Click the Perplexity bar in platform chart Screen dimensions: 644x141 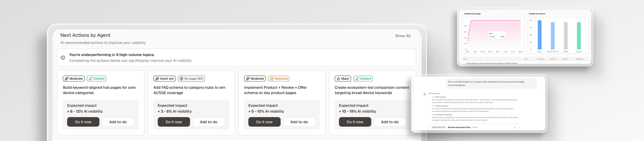[x=578, y=36]
